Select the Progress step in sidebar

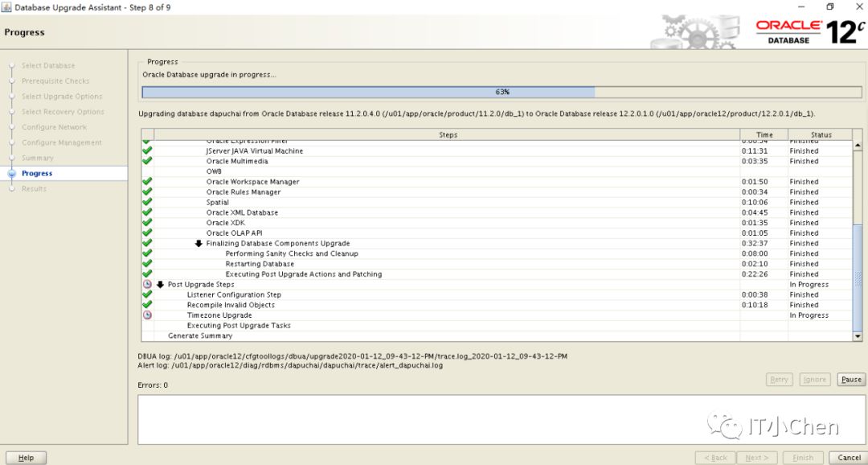37,174
